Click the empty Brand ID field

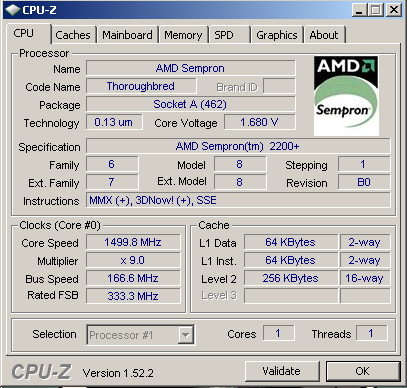click(279, 86)
